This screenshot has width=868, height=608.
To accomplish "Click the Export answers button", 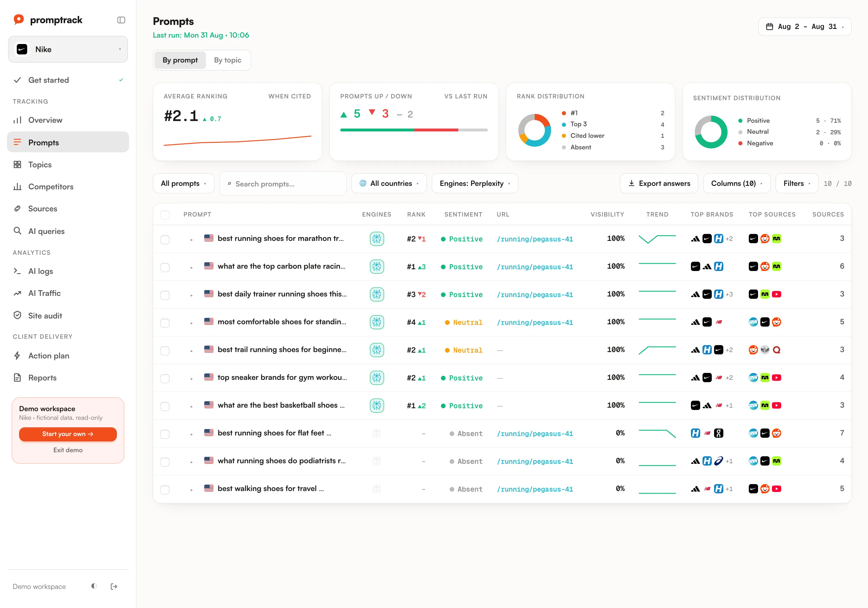I will tap(659, 183).
